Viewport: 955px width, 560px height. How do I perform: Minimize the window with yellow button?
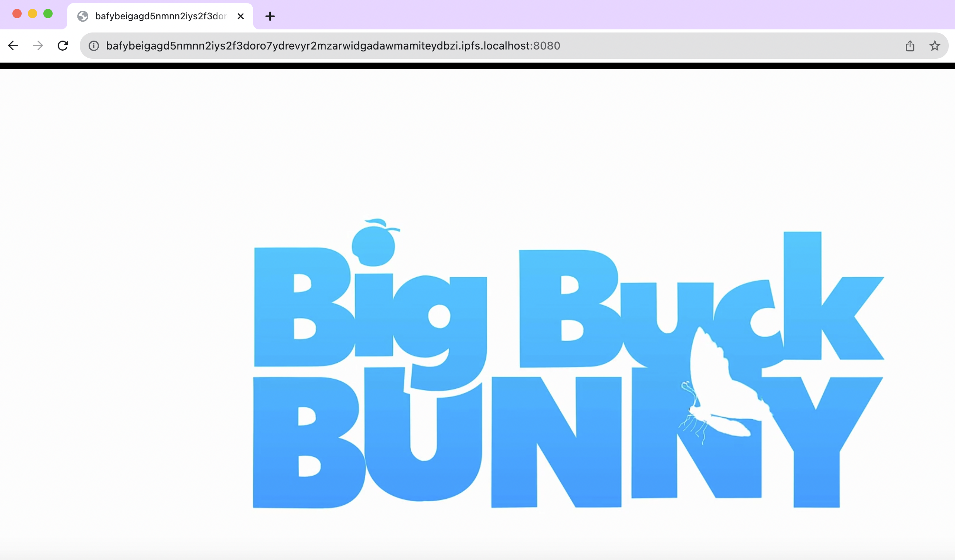[x=33, y=14]
